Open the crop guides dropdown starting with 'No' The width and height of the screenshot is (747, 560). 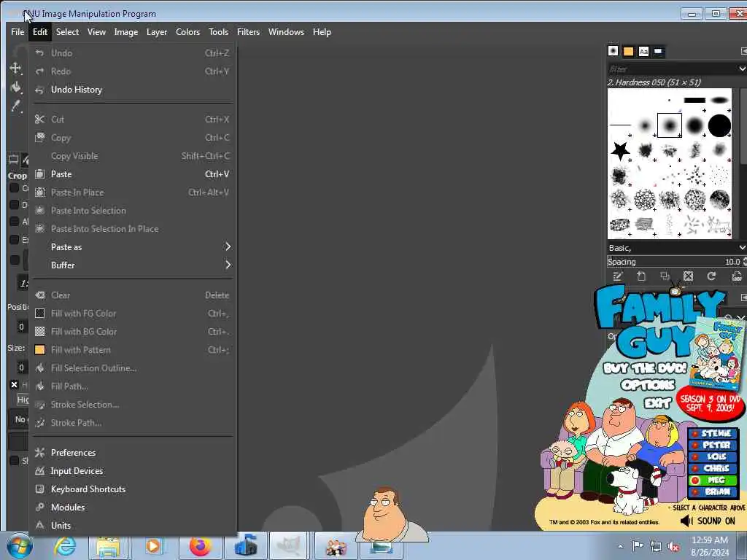point(19,419)
